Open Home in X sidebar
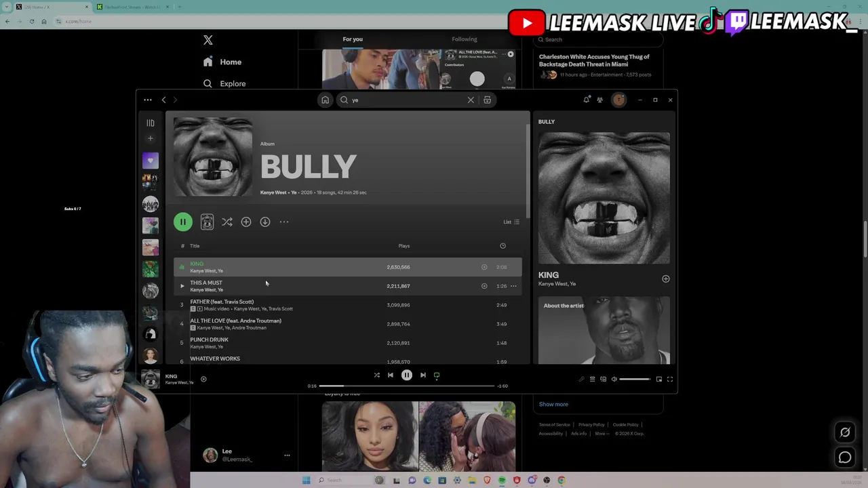Viewport: 868px width, 488px height. pos(222,62)
